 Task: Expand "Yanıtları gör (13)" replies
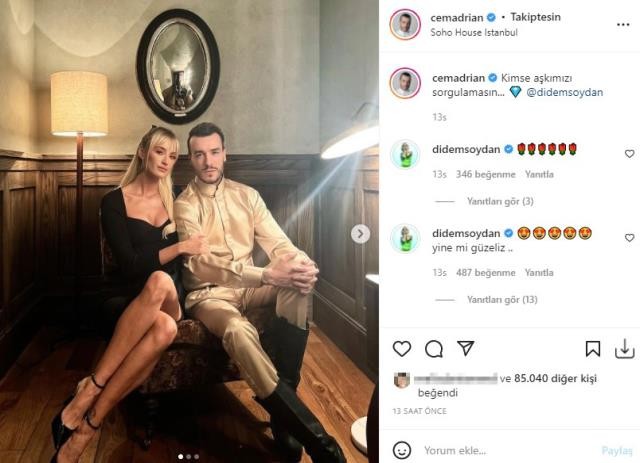502,300
